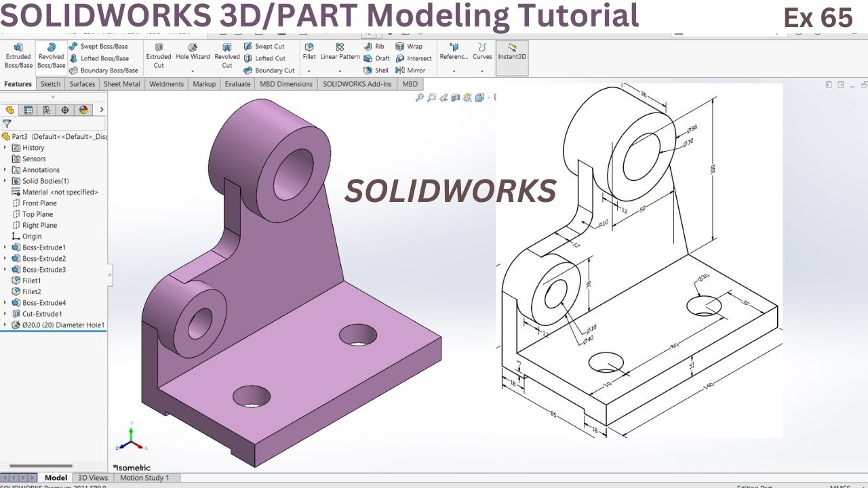Image resolution: width=868 pixels, height=488 pixels.
Task: Switch to the Evaluate tab
Action: (238, 84)
